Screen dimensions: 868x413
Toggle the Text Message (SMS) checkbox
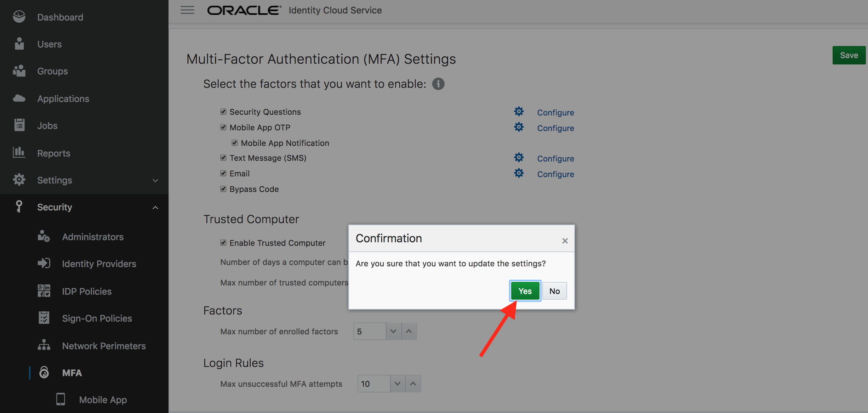pyautogui.click(x=223, y=158)
